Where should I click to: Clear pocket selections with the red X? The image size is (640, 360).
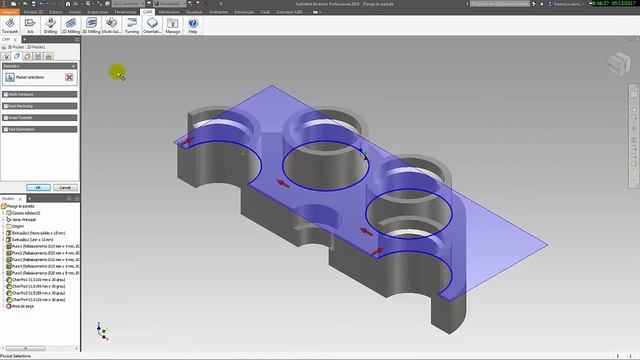(69, 77)
